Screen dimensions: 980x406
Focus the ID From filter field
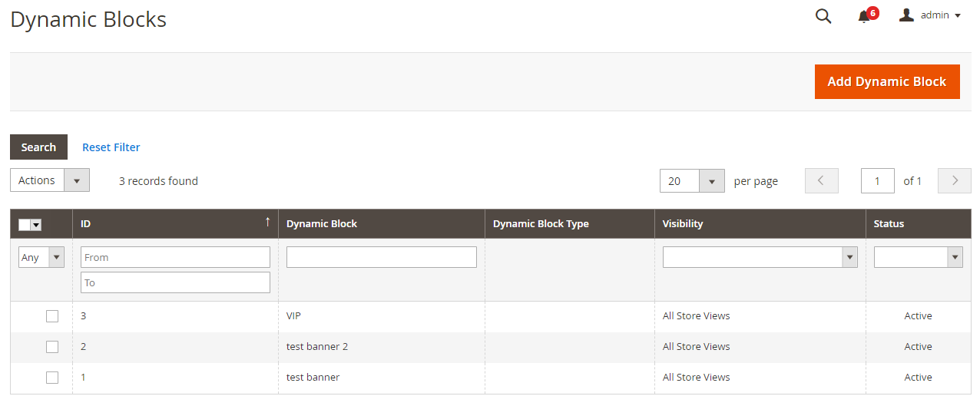click(x=175, y=257)
